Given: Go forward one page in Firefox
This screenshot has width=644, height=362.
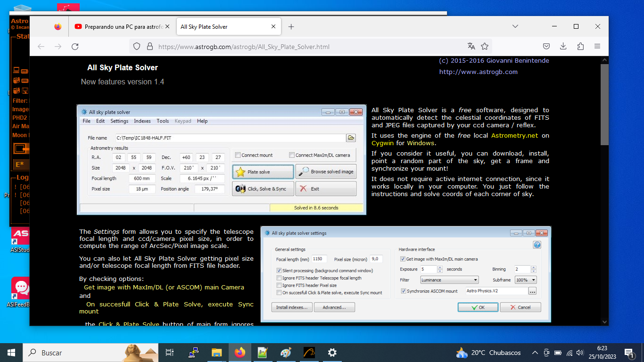Looking at the screenshot, I should [58, 46].
